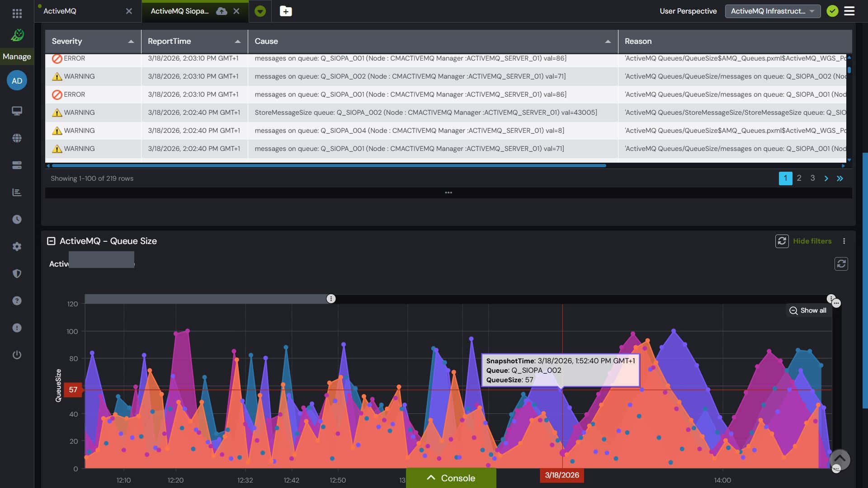Open the settings gear in the sidebar

[x=17, y=246]
